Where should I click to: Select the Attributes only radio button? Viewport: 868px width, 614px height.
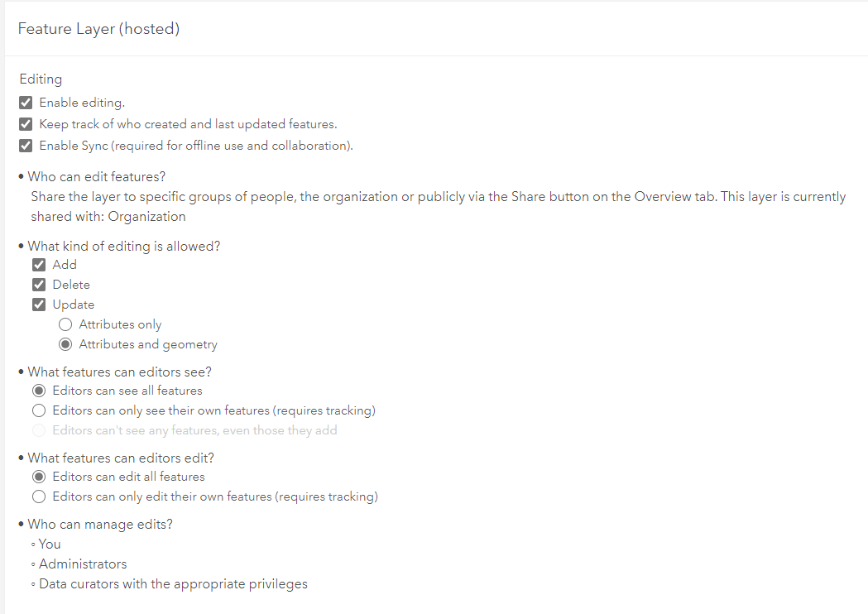pyautogui.click(x=65, y=324)
